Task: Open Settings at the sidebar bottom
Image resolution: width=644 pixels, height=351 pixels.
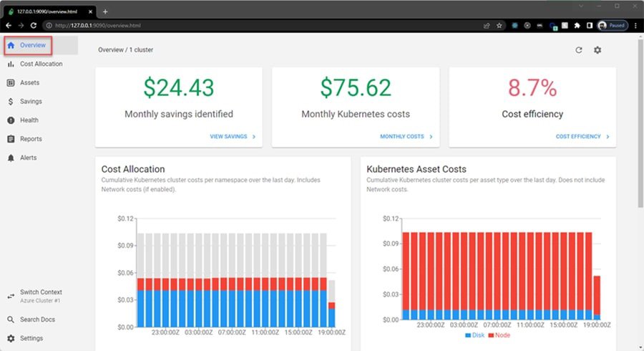Action: coord(31,338)
